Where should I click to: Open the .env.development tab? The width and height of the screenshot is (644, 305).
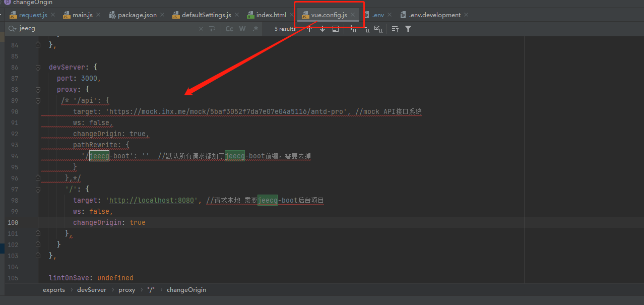click(435, 15)
